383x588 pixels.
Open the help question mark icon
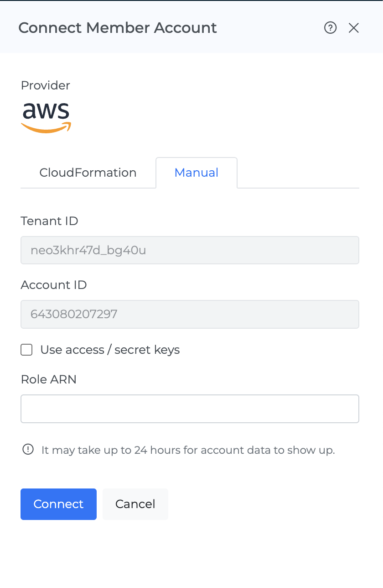pos(330,28)
